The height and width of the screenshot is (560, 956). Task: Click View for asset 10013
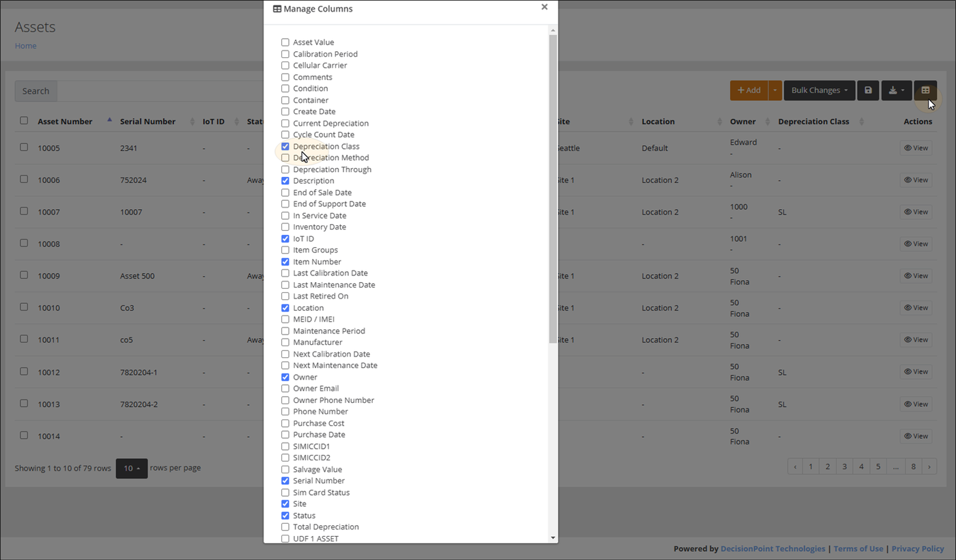[x=916, y=404]
